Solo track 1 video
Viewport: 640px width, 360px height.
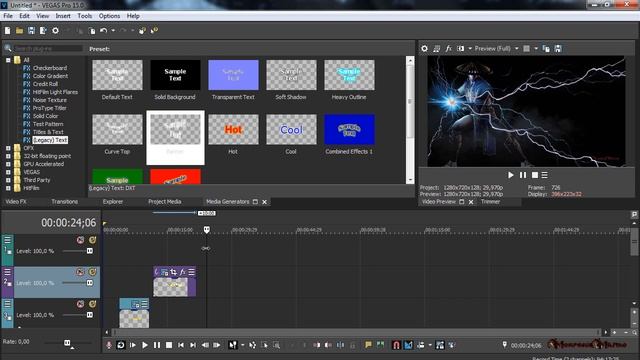point(93,240)
